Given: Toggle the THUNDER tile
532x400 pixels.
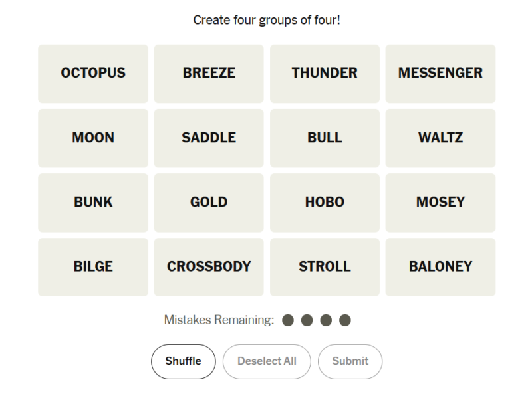Looking at the screenshot, I should click(325, 74).
